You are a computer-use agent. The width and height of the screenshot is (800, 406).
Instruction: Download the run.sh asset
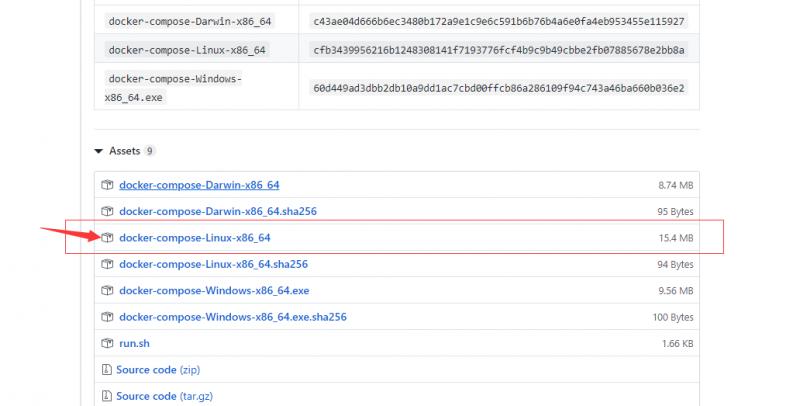click(x=134, y=343)
